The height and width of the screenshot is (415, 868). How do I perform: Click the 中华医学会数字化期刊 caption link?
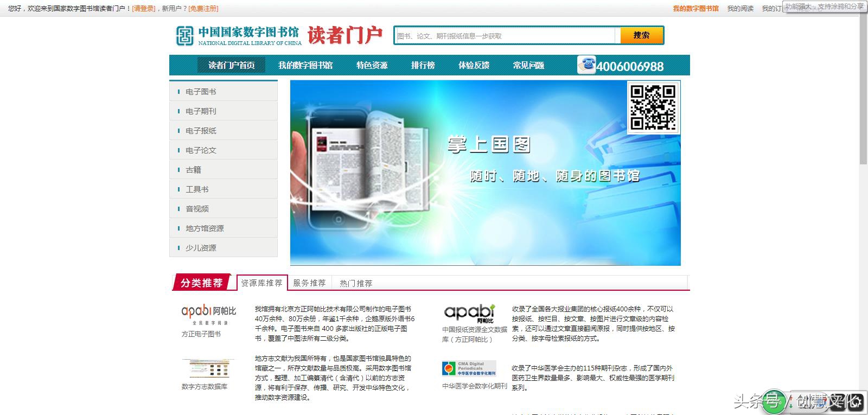[475, 386]
